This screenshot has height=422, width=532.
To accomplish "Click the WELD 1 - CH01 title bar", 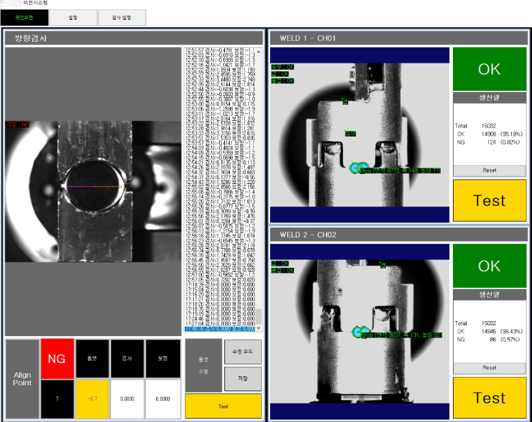I will click(399, 38).
